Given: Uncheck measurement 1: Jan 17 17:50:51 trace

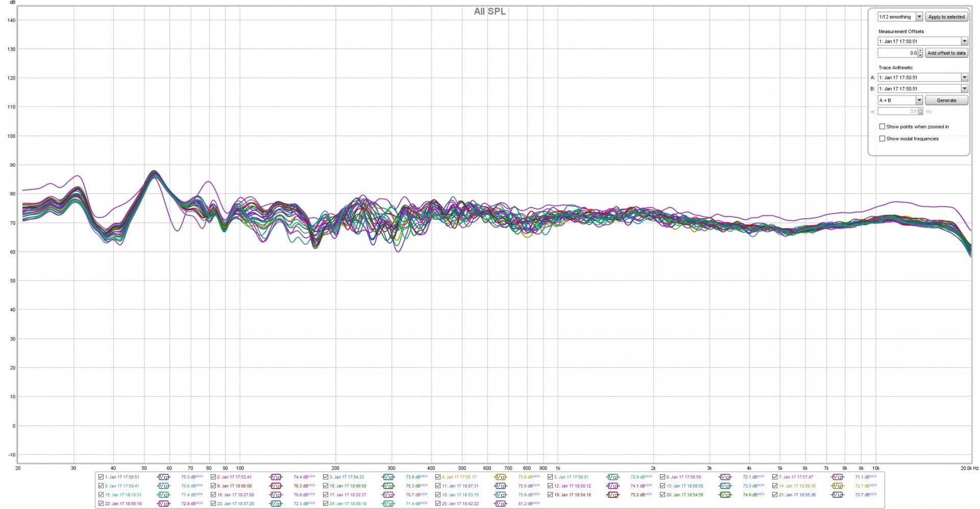Looking at the screenshot, I should [x=101, y=477].
